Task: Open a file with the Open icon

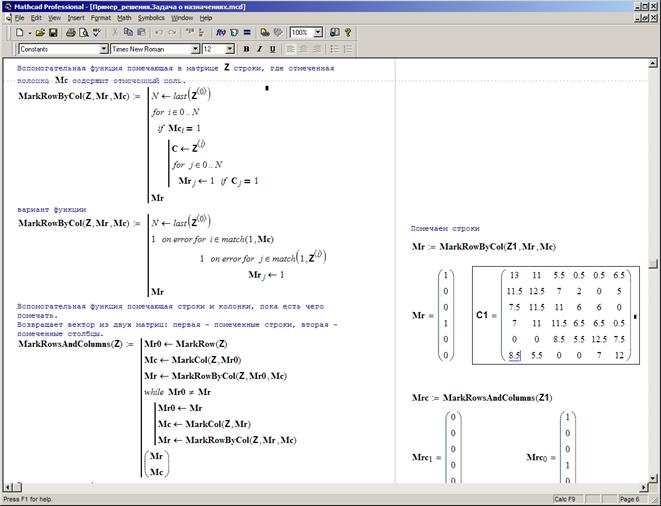Action: click(40, 32)
